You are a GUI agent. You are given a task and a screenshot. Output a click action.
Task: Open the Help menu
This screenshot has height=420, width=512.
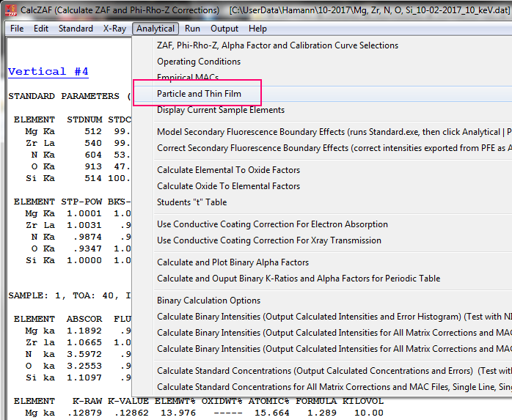pyautogui.click(x=257, y=29)
